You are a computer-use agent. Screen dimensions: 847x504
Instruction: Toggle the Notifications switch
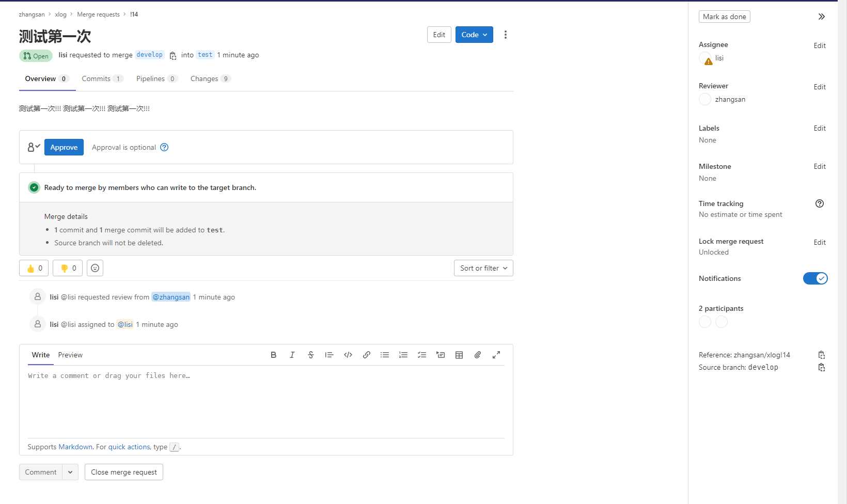(x=815, y=278)
